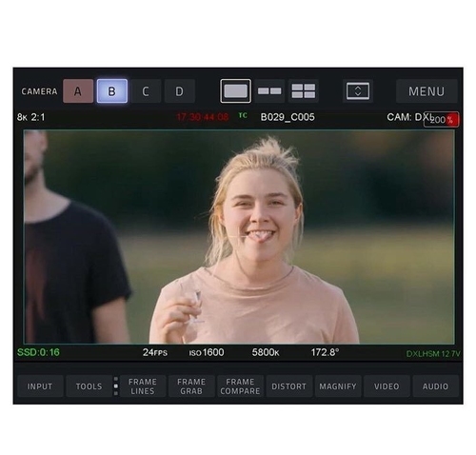Activate the MAGNIFY tool
The width and height of the screenshot is (476, 455).
[338, 386]
